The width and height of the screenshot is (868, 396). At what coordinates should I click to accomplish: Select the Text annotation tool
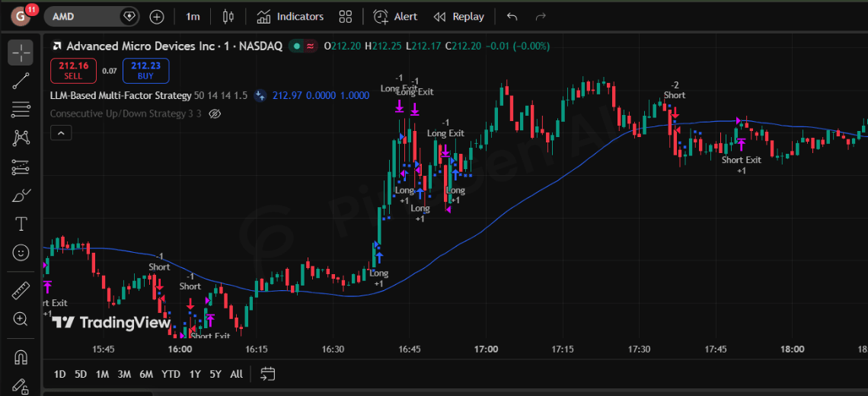tap(21, 225)
